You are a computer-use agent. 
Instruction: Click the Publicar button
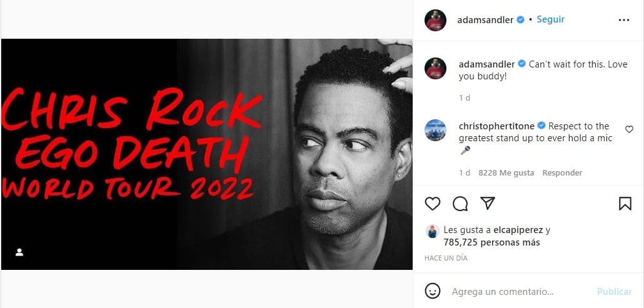pyautogui.click(x=614, y=292)
